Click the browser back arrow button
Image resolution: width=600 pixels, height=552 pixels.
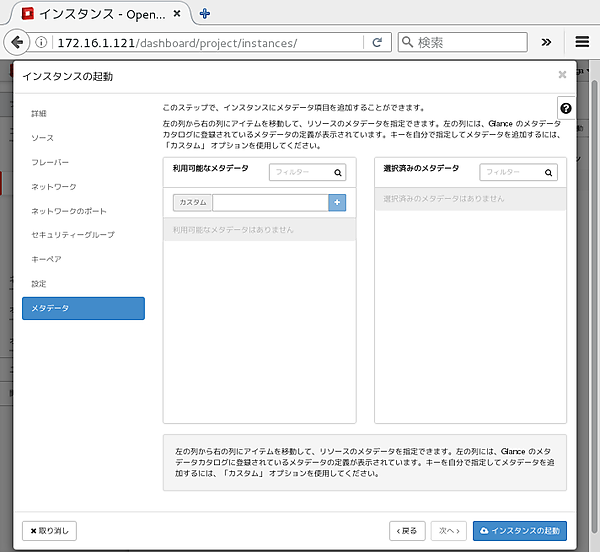[16, 42]
